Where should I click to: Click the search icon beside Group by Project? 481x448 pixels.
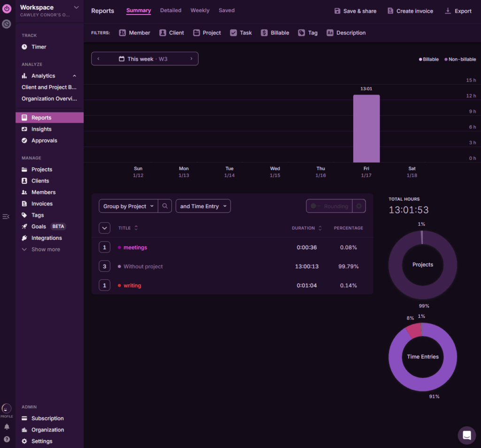click(165, 206)
